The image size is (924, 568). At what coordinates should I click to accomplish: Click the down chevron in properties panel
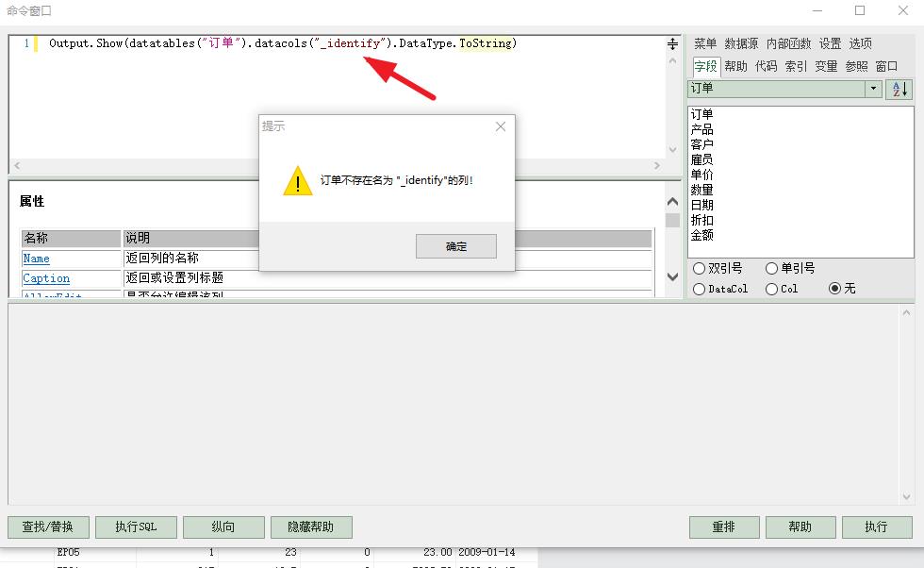point(672,276)
